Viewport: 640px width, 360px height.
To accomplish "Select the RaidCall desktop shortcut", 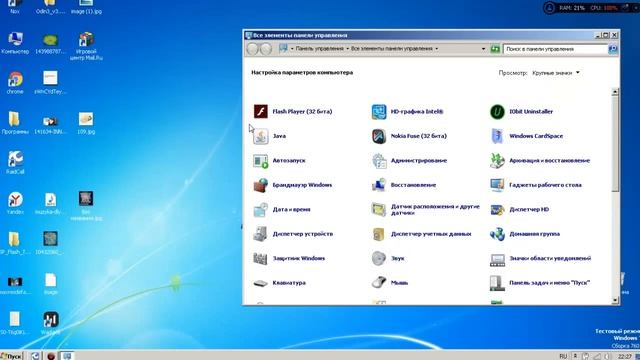I will (15, 163).
